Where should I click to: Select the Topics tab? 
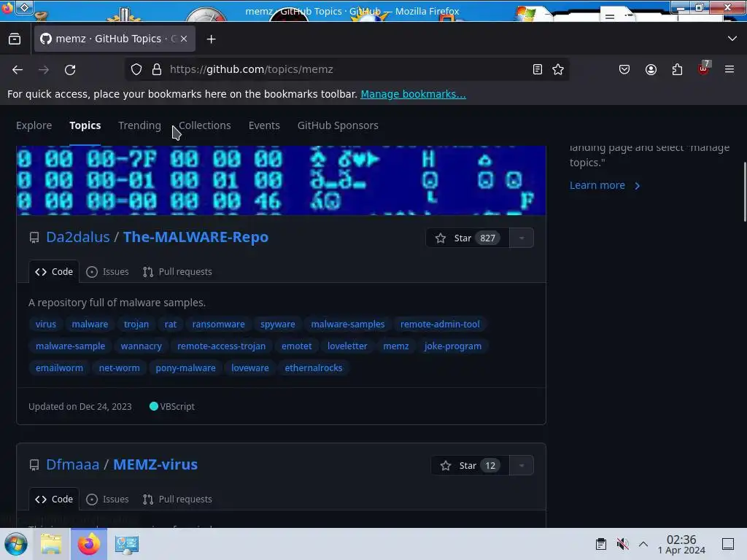(x=85, y=125)
